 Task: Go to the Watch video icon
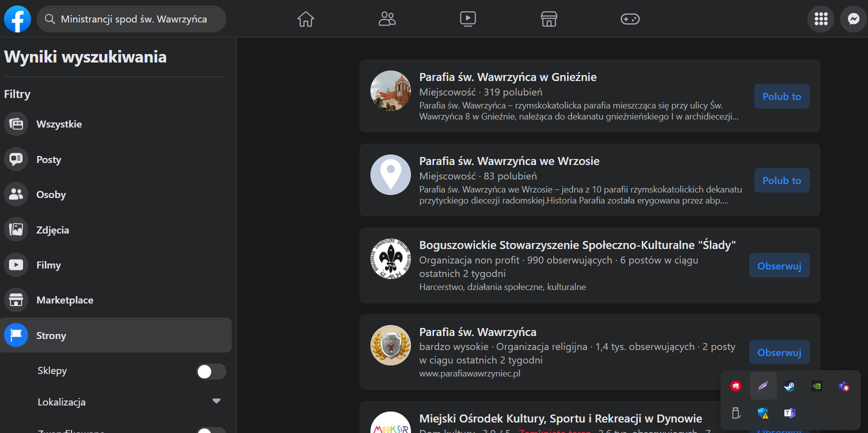468,19
